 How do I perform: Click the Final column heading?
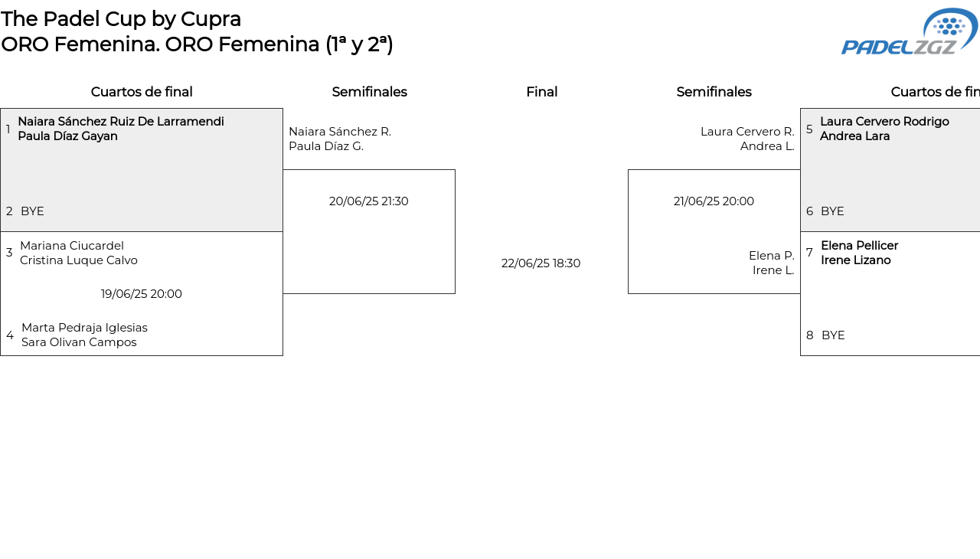(541, 92)
